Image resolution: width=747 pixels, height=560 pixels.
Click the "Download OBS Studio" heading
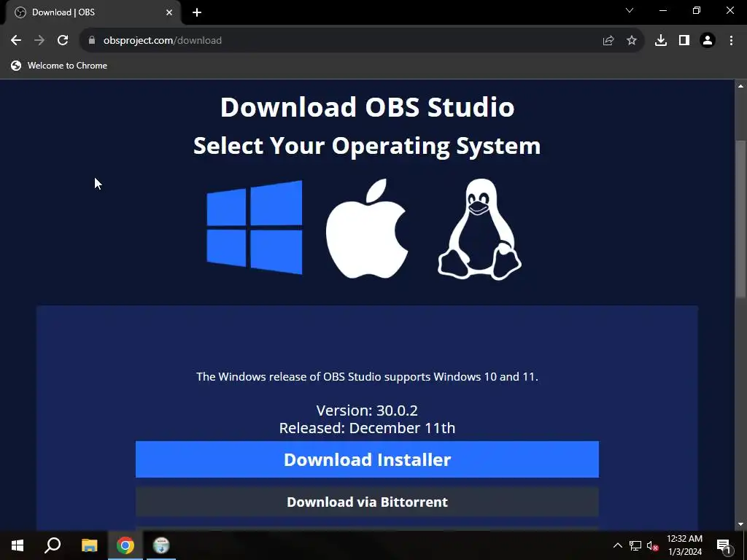coord(368,107)
